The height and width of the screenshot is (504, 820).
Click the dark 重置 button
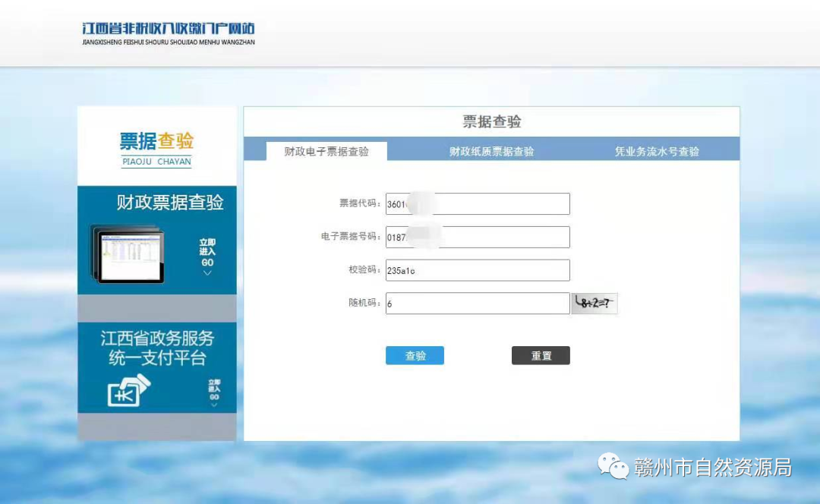pyautogui.click(x=541, y=355)
